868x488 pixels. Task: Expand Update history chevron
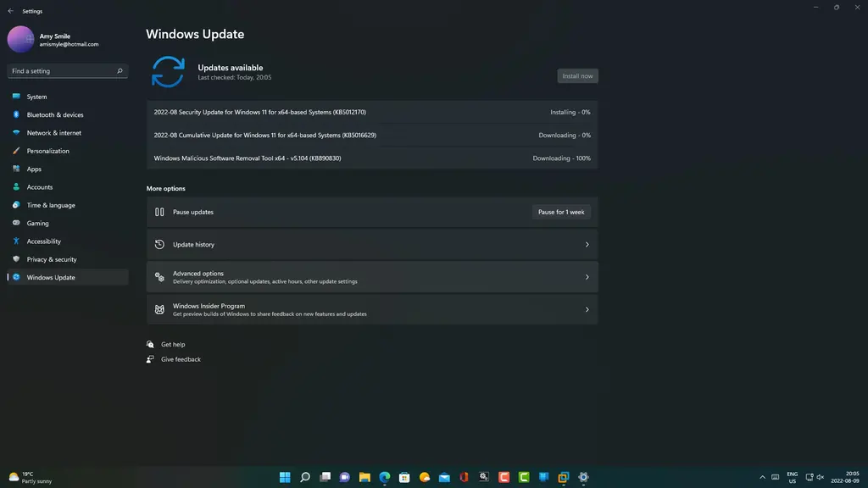pos(587,245)
